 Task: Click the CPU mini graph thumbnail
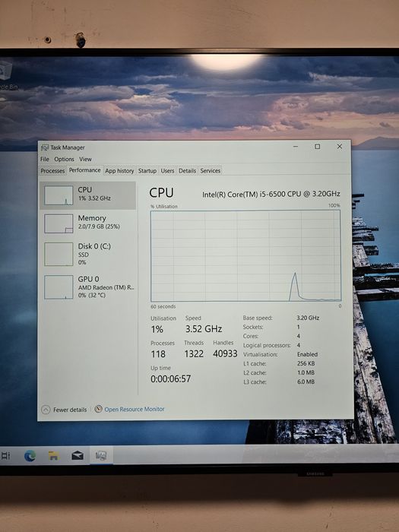pyautogui.click(x=59, y=195)
